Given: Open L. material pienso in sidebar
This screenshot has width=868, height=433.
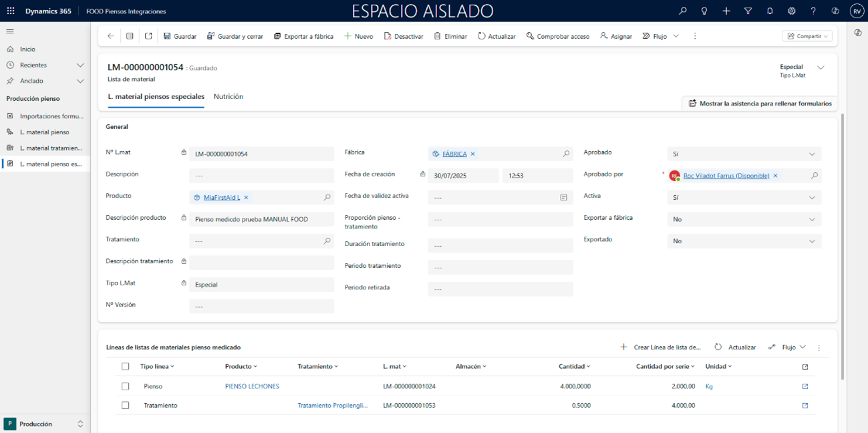Looking at the screenshot, I should [44, 132].
